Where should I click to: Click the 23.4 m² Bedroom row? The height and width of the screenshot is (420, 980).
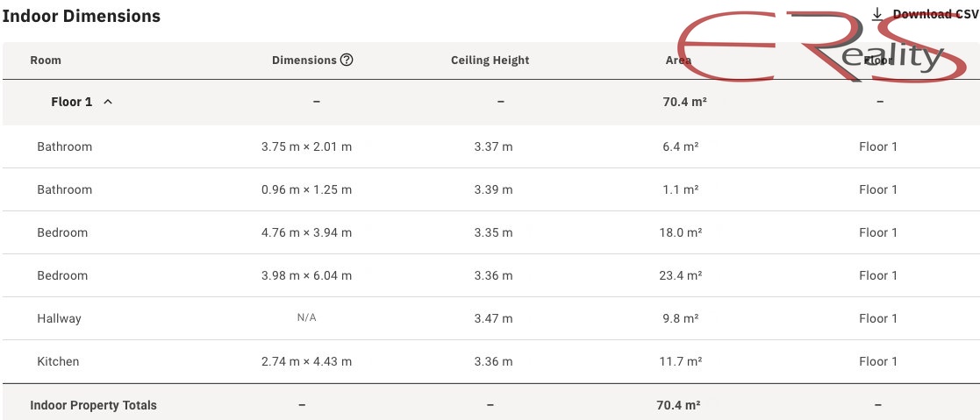pyautogui.click(x=490, y=275)
